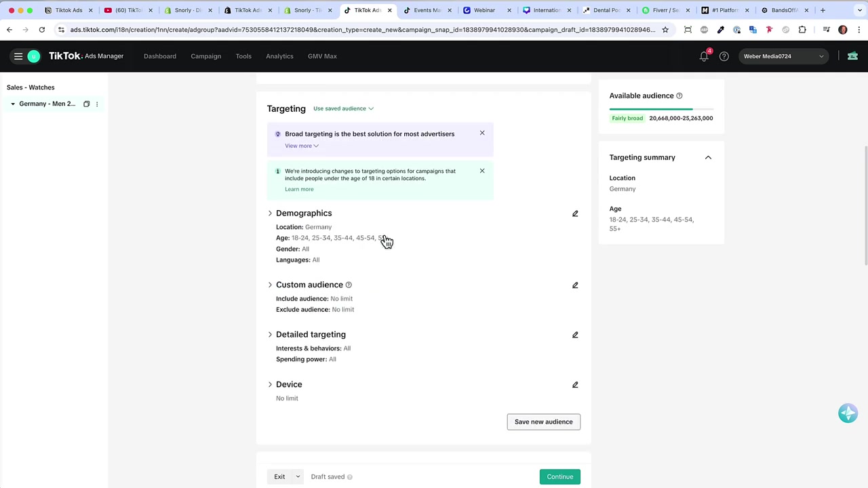The height and width of the screenshot is (488, 868).
Task: Switch to the Events Manager browser tab
Action: click(x=427, y=10)
